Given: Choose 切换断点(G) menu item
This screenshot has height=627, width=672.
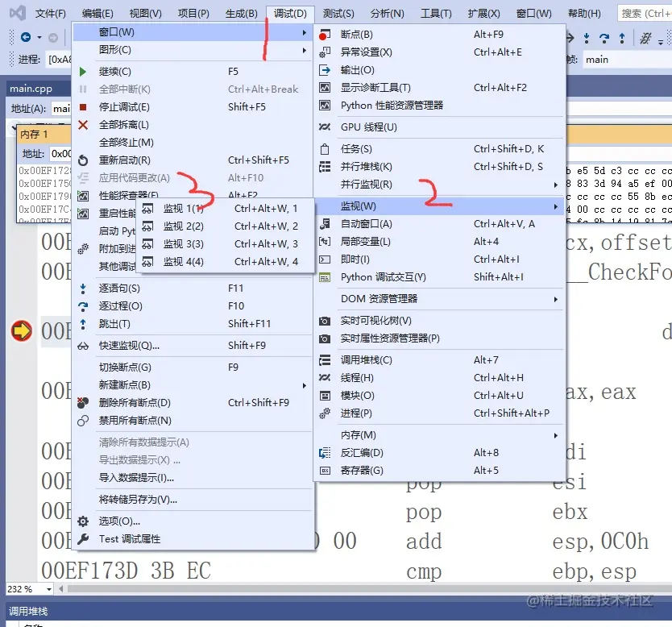Looking at the screenshot, I should (192, 367).
